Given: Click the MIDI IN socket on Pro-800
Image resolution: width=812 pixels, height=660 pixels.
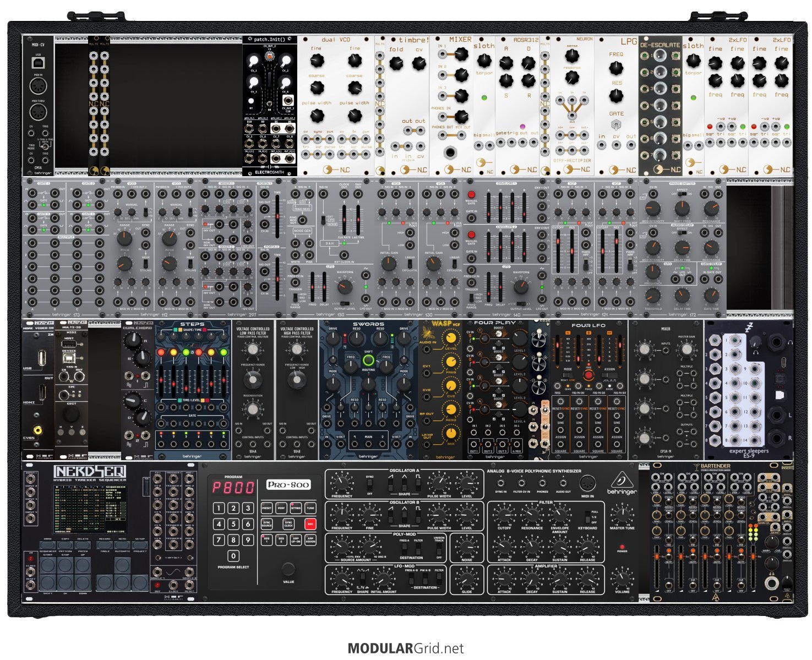Looking at the screenshot, I should pos(587,483).
